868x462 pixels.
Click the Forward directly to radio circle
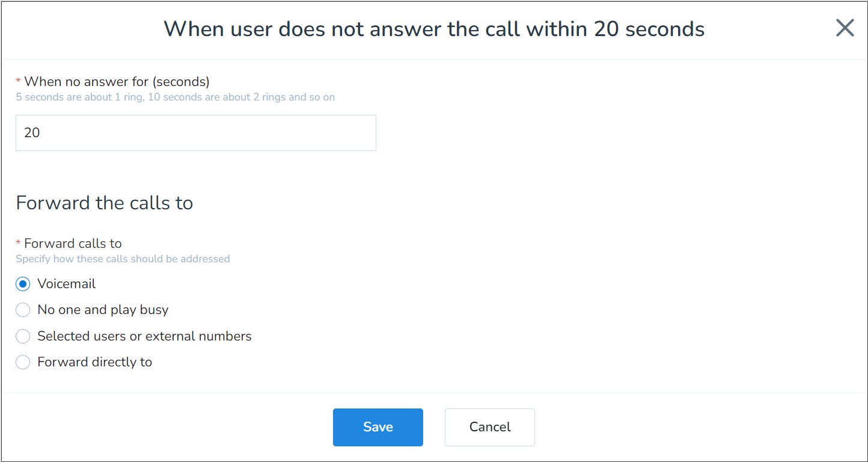(22, 362)
